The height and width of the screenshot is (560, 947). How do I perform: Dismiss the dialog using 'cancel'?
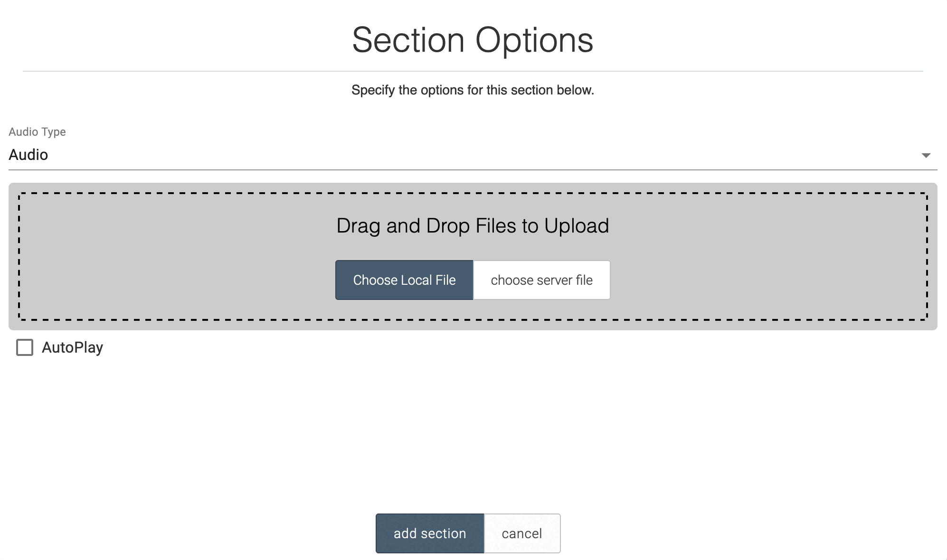coord(522,533)
